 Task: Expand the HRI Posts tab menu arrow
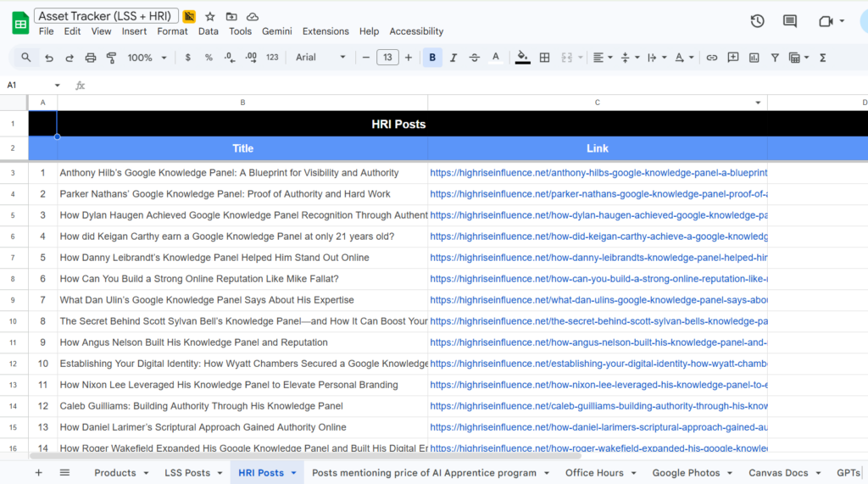point(294,473)
